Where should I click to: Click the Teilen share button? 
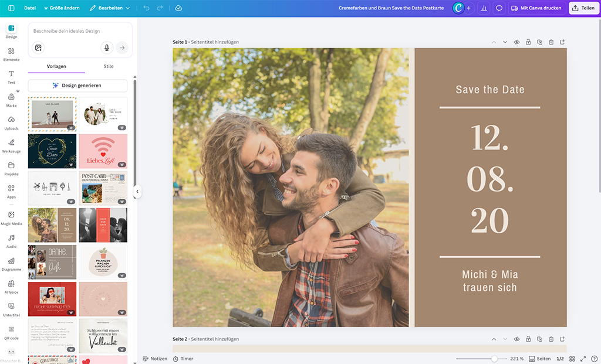(x=584, y=8)
